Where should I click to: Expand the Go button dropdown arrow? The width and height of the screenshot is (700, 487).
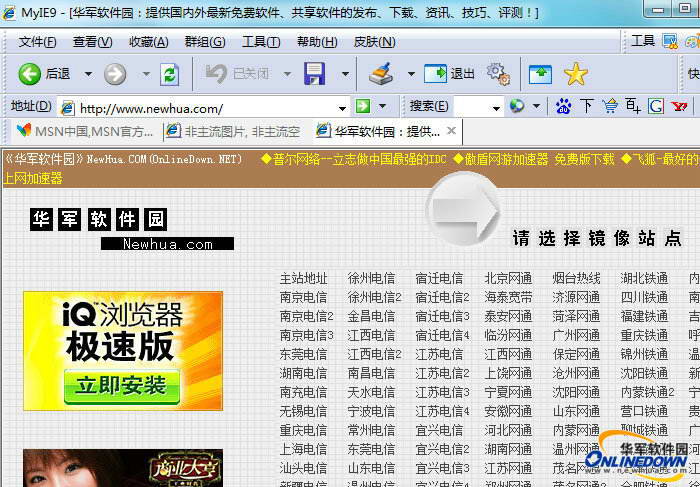point(383,107)
